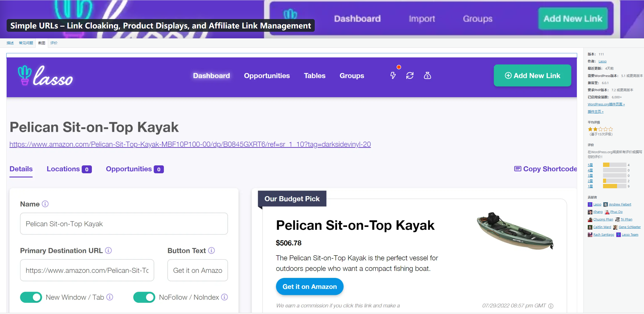Open the 评价 tab
Viewport: 644px width, 314px height.
[x=54, y=43]
